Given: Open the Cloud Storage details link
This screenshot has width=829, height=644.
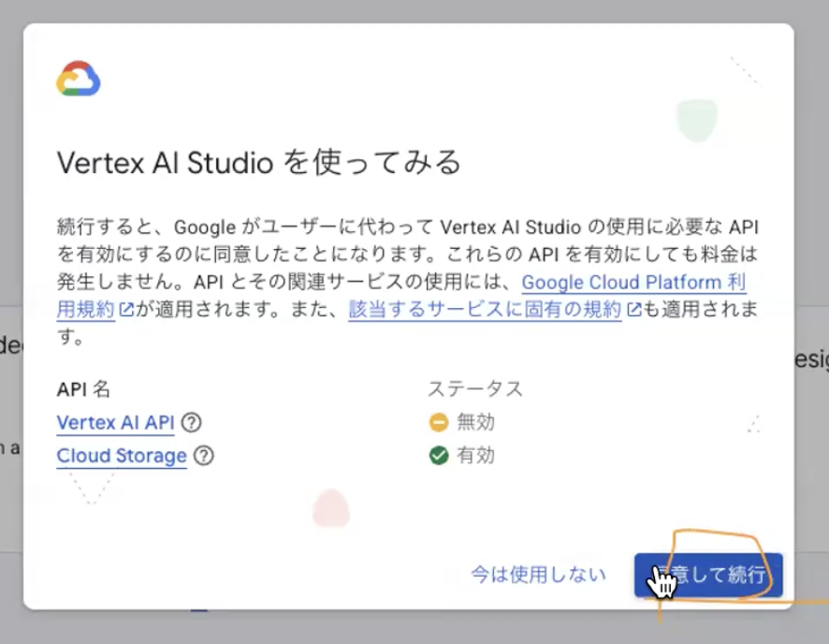Looking at the screenshot, I should (121, 456).
